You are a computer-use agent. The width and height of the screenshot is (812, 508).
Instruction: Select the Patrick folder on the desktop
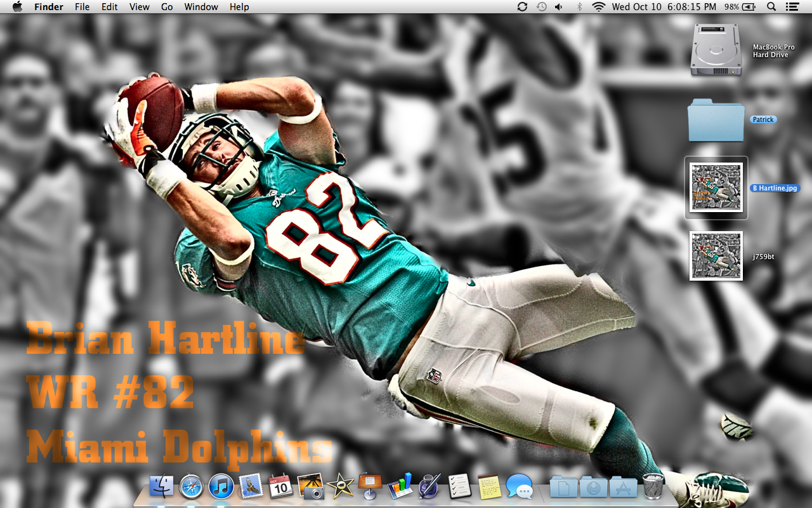[716, 119]
